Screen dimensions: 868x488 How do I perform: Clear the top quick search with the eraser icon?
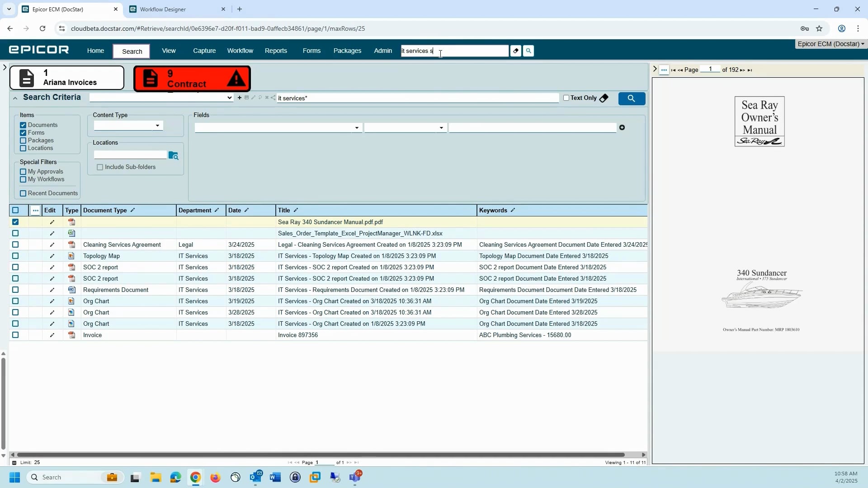(x=515, y=51)
